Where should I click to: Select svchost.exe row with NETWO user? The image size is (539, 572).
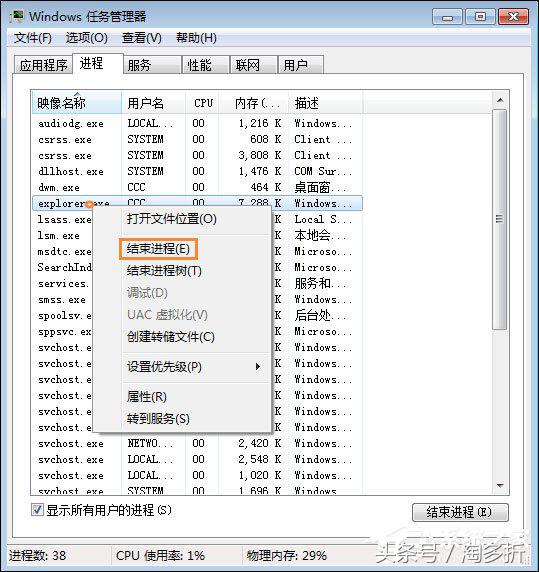point(197,444)
